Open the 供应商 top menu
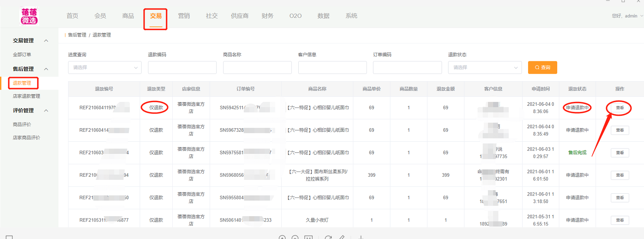 point(240,16)
